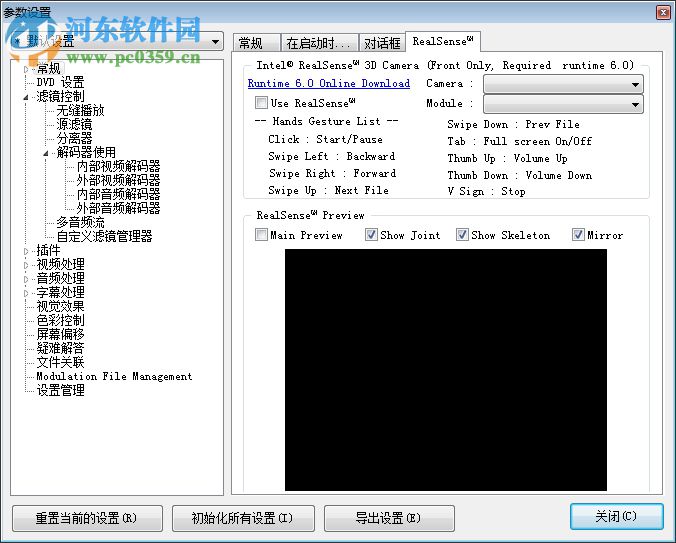Click the black RealSense preview area
676x543 pixels.
coord(446,370)
